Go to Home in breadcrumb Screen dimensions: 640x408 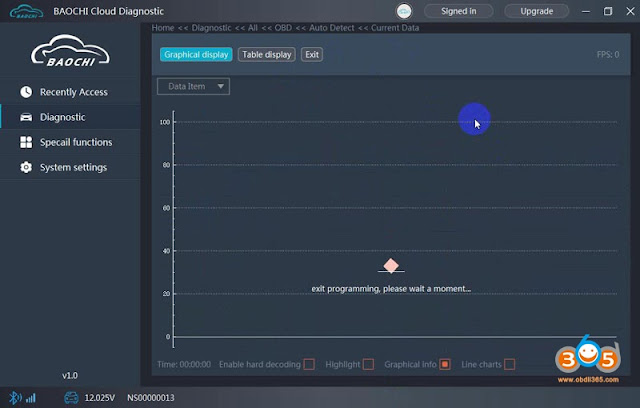[x=163, y=28]
